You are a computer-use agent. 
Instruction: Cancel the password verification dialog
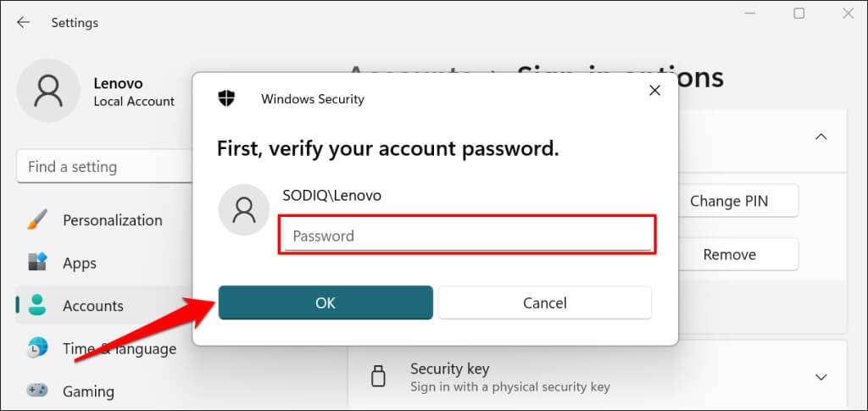[544, 303]
